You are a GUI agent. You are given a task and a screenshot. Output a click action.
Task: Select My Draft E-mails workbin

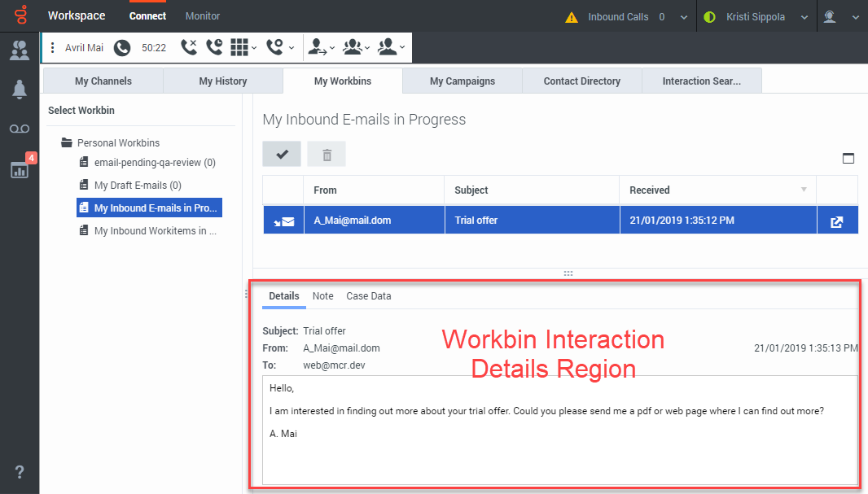pyautogui.click(x=137, y=186)
